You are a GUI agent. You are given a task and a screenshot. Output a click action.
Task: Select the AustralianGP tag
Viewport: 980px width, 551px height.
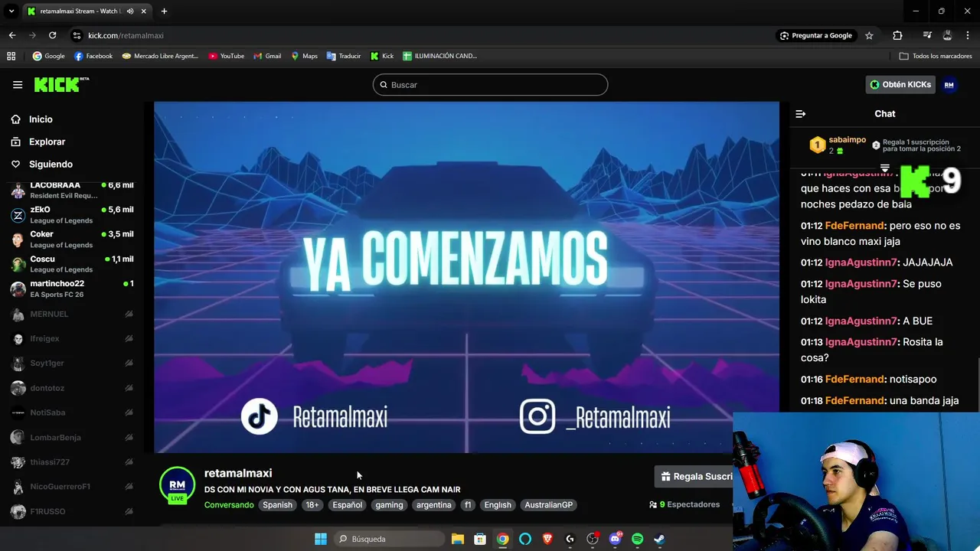[x=549, y=505]
